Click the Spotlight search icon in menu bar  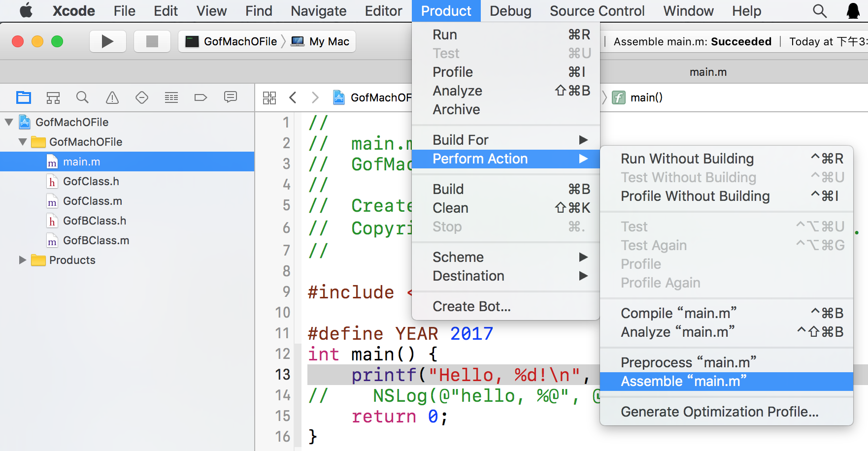(820, 11)
